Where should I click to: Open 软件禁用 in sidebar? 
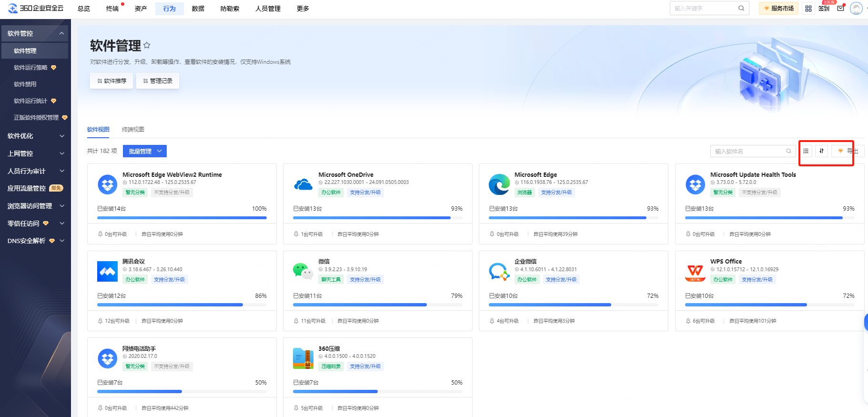click(x=25, y=84)
